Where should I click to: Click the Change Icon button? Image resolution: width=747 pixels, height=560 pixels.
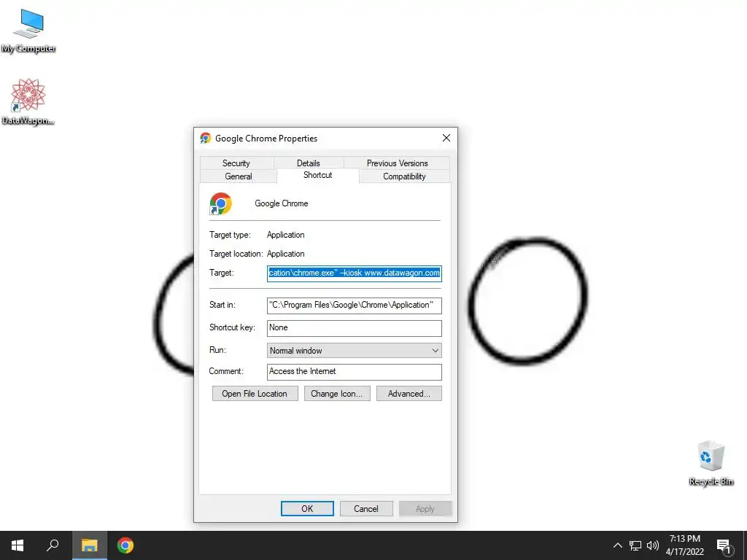[x=337, y=393]
